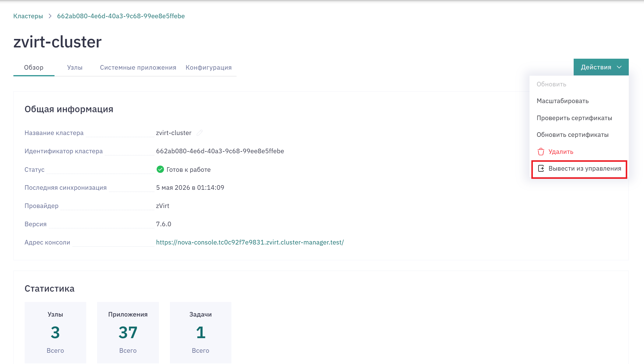Click the pencil edit icon beside cluster name
644x364 pixels.
(199, 133)
